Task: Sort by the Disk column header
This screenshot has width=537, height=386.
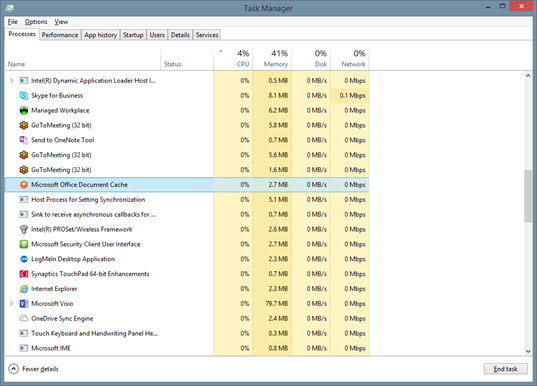Action: tap(311, 59)
